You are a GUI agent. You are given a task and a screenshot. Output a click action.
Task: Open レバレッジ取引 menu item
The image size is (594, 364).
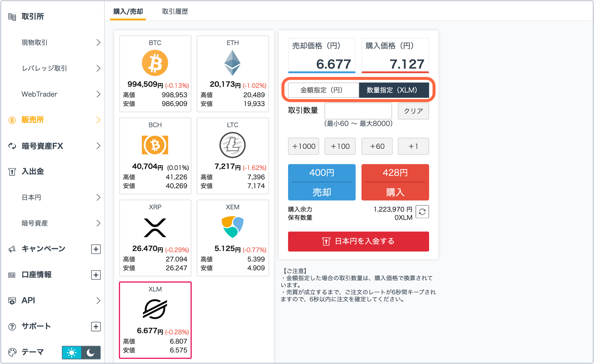[x=44, y=68]
